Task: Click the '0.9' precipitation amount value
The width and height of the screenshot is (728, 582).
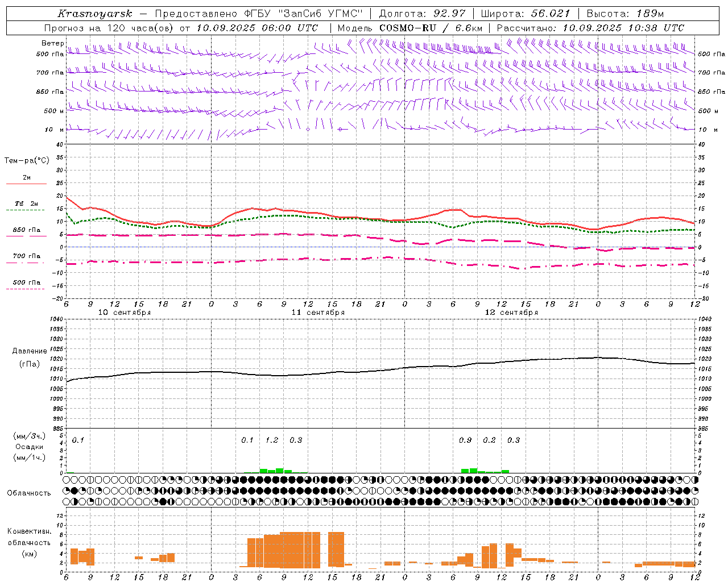Action: coord(465,440)
